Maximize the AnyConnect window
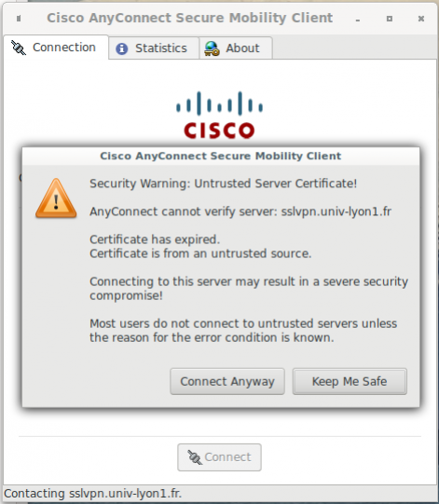 point(390,19)
